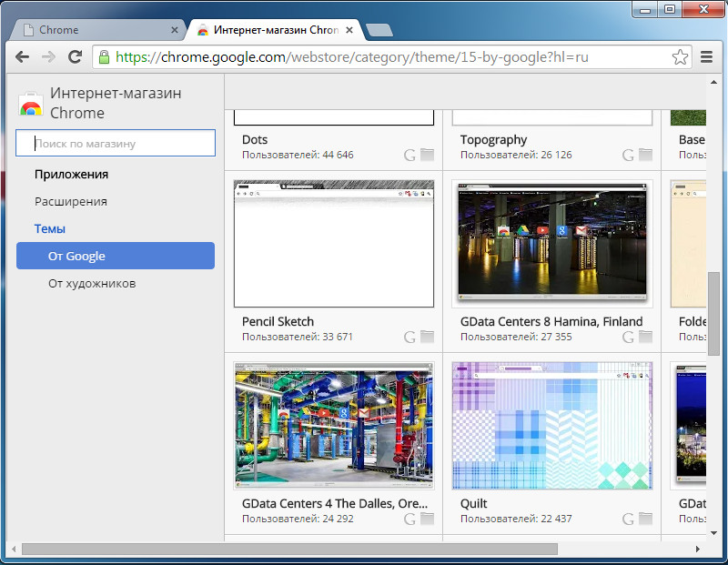Viewport: 728px width, 565px height.
Task: Reload the page with the refresh icon
Action: click(x=75, y=57)
